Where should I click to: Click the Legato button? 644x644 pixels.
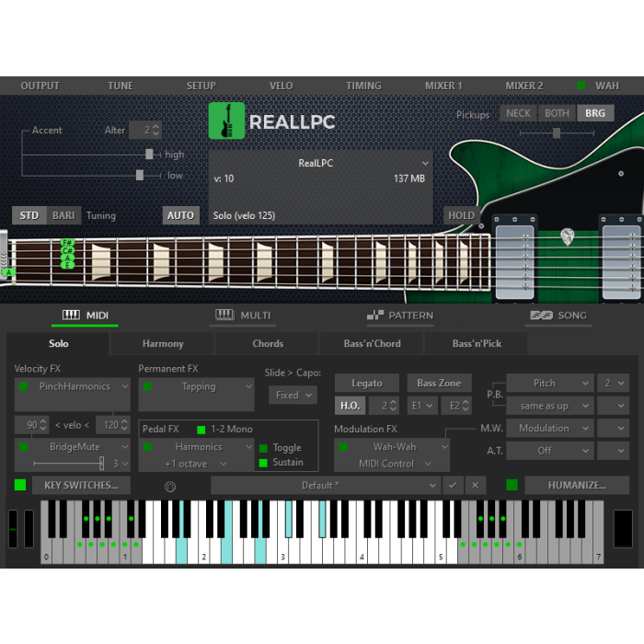(x=367, y=384)
